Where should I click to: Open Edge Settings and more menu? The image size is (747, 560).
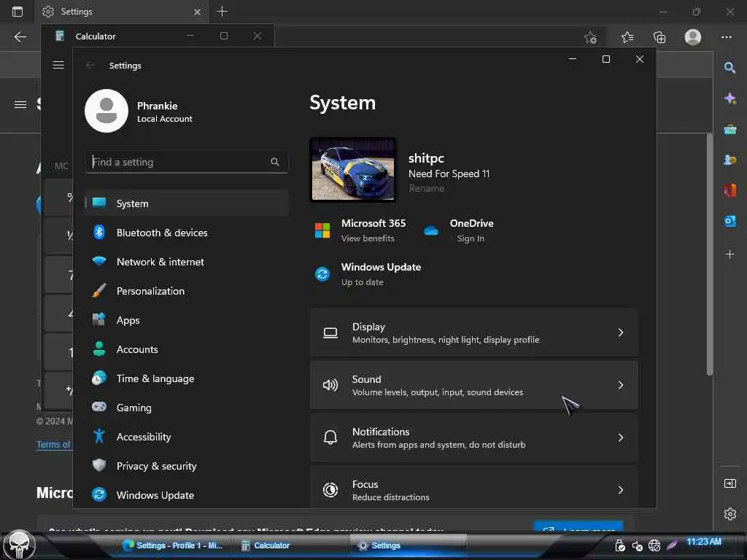726,37
